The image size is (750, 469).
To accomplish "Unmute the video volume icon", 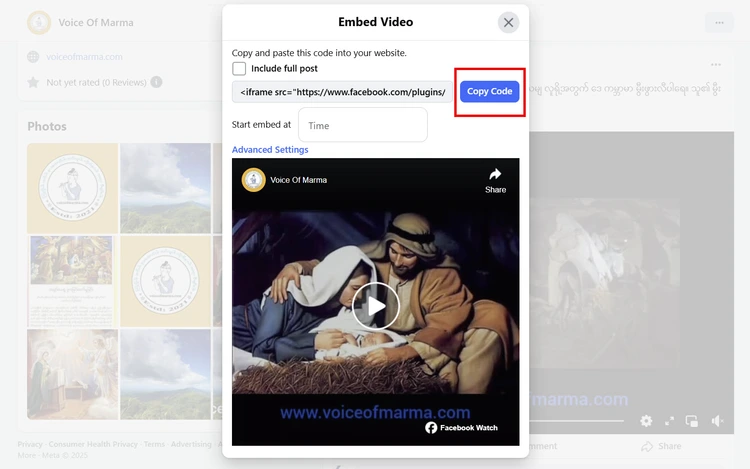I will click(x=717, y=421).
